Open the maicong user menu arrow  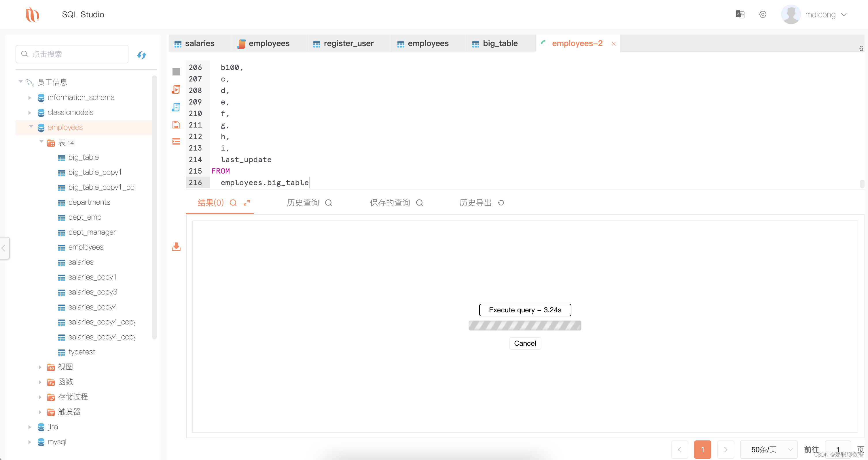[x=844, y=15]
